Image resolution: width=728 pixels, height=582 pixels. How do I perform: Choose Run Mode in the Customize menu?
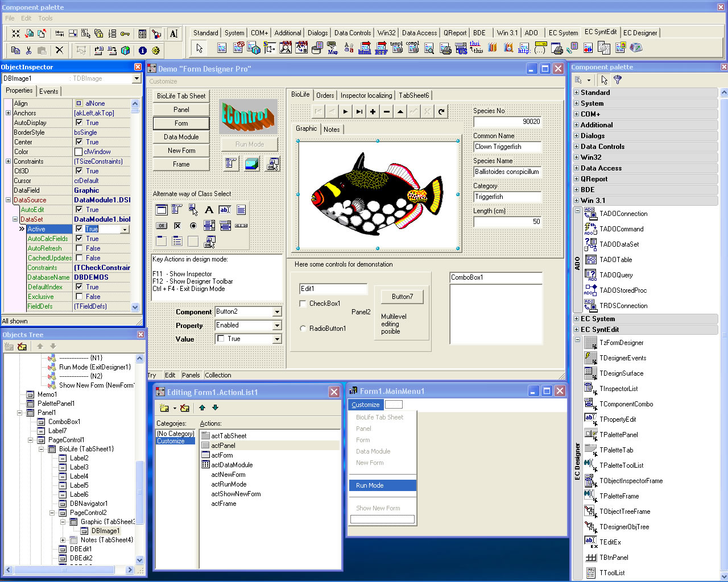[x=370, y=485]
